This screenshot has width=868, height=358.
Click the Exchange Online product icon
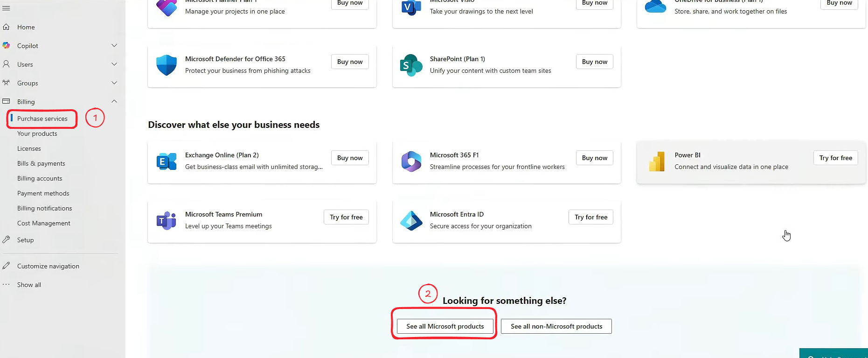tap(167, 161)
